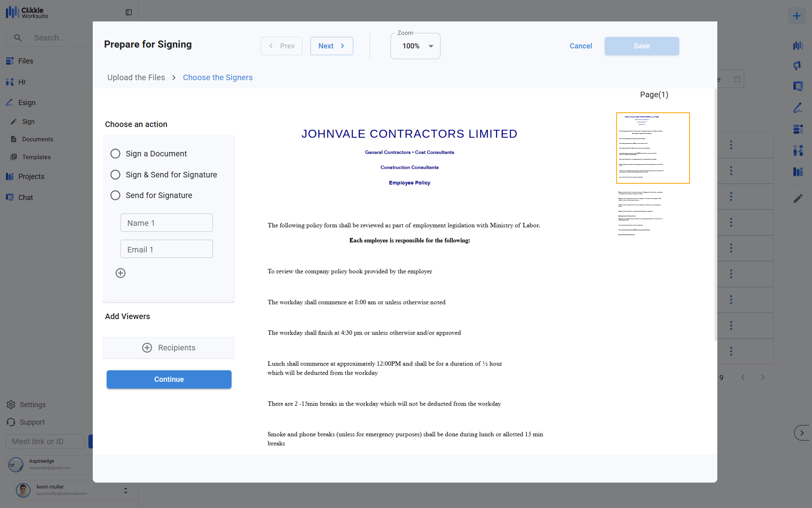Image resolution: width=812 pixels, height=508 pixels.
Task: Open Support headset item
Action: click(x=11, y=422)
